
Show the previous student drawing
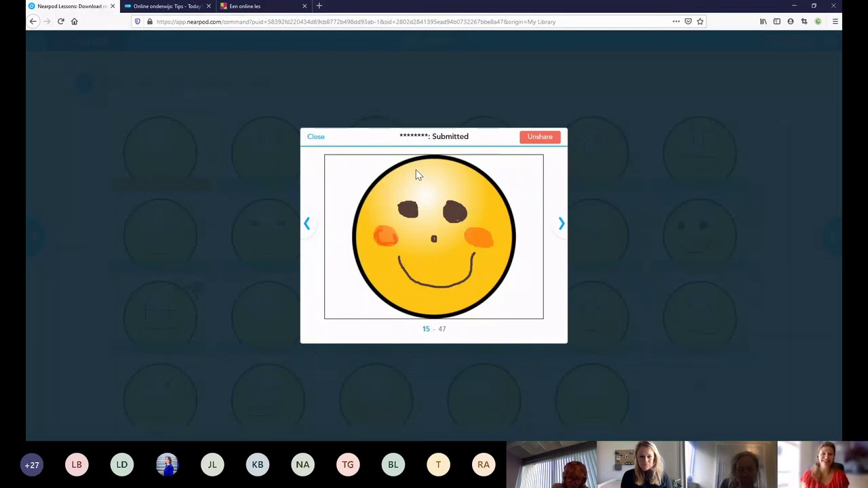tap(307, 224)
